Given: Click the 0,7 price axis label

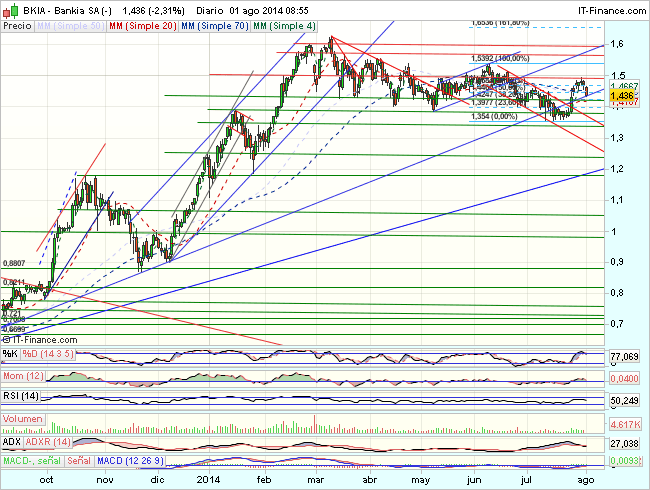Looking at the screenshot, I should point(617,324).
